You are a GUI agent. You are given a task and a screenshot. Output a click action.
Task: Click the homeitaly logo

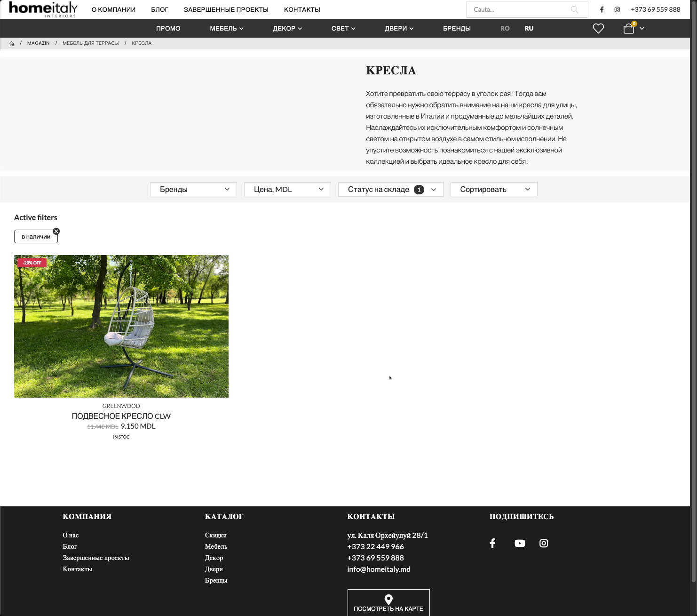pyautogui.click(x=43, y=9)
